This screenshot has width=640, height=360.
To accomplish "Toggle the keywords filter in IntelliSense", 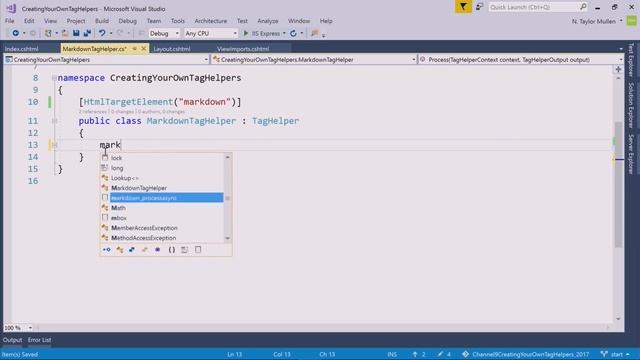I will click(184, 249).
